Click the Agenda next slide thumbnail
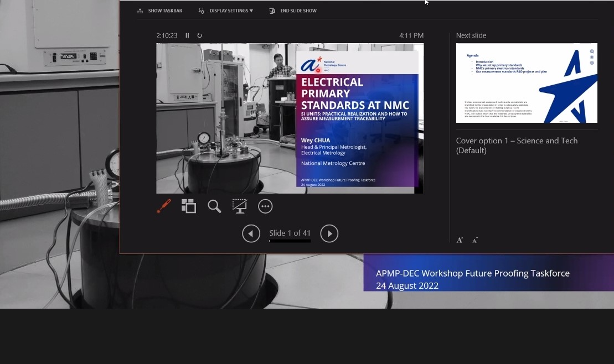The width and height of the screenshot is (614, 364). (526, 83)
